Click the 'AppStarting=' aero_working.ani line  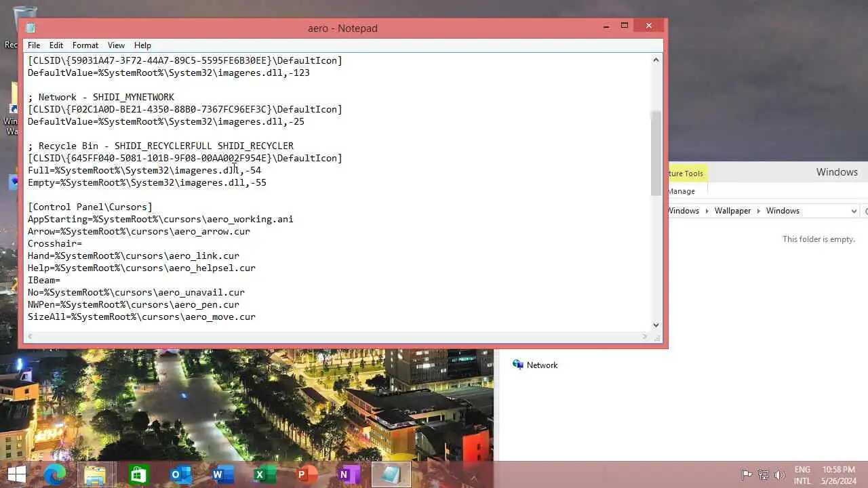(161, 219)
